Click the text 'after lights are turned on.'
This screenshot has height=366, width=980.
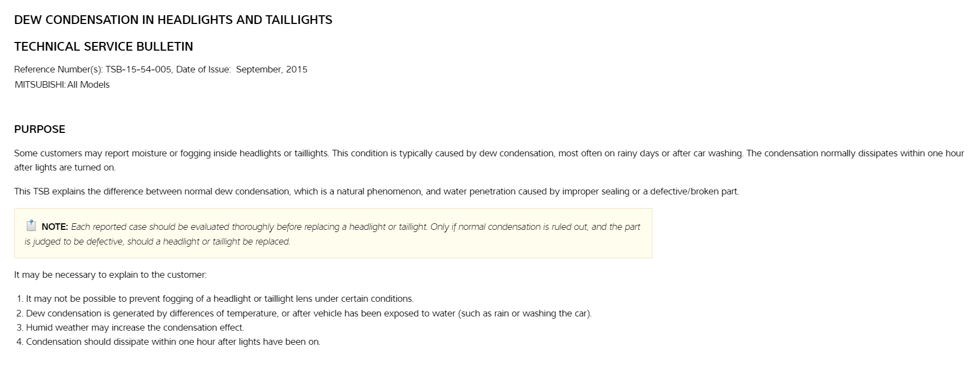65,168
